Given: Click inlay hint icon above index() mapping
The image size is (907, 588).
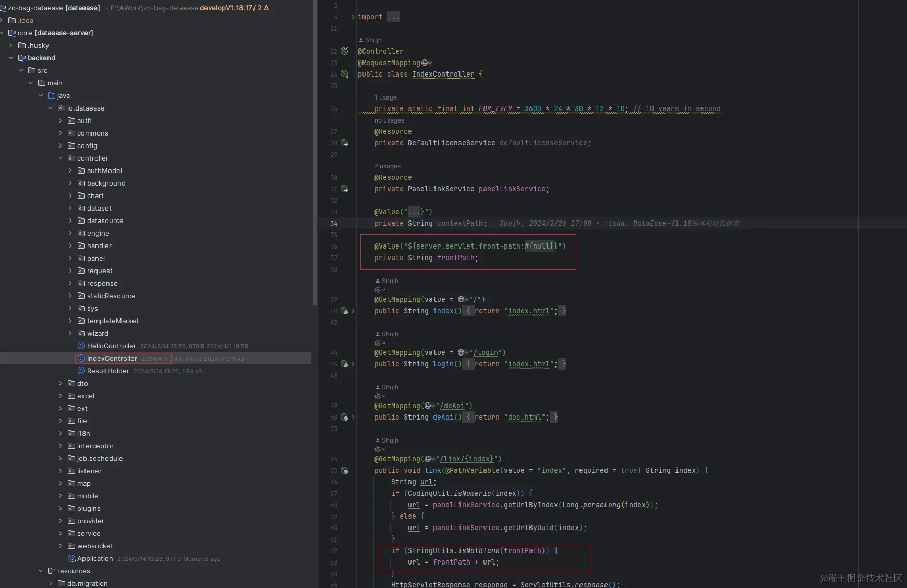Looking at the screenshot, I should tap(380, 290).
